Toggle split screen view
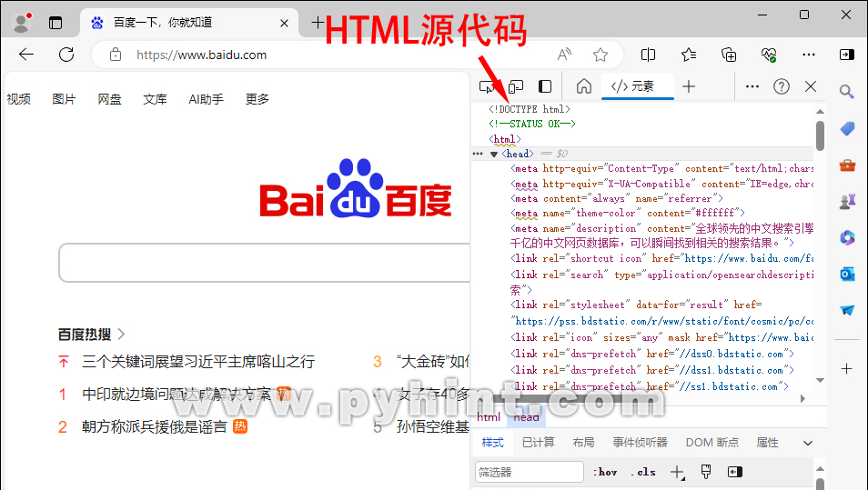The width and height of the screenshot is (868, 490). (648, 55)
